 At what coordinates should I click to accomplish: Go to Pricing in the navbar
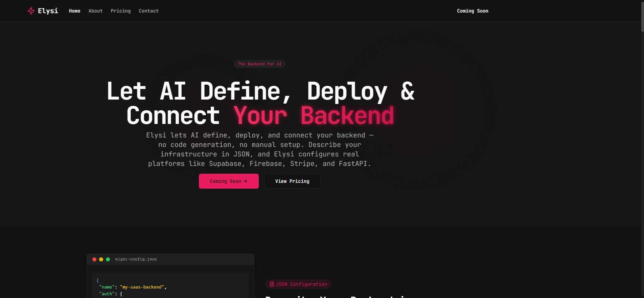click(120, 11)
